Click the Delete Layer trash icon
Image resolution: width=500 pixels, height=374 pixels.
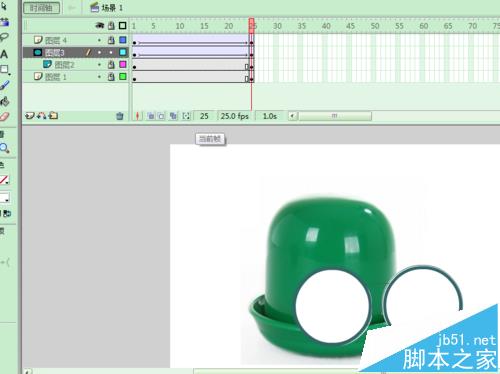(x=120, y=116)
